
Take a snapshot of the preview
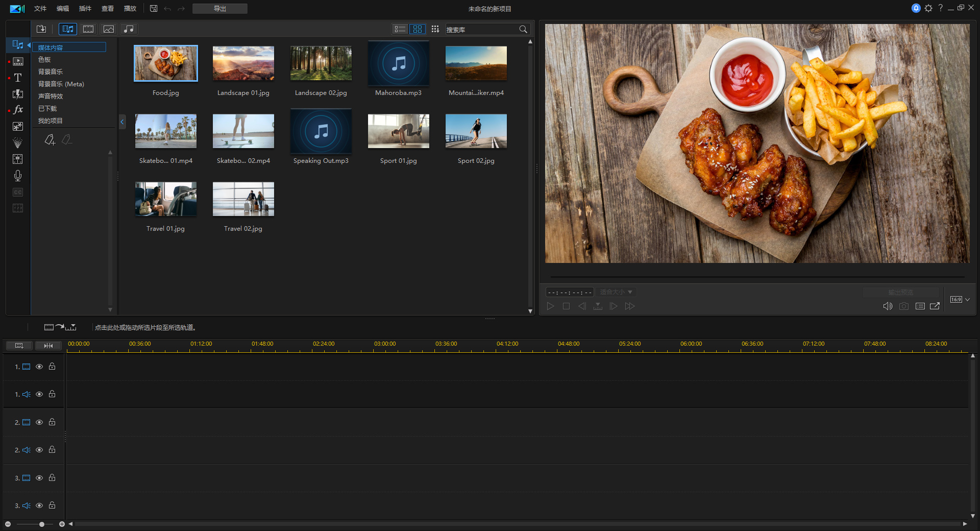(903, 306)
